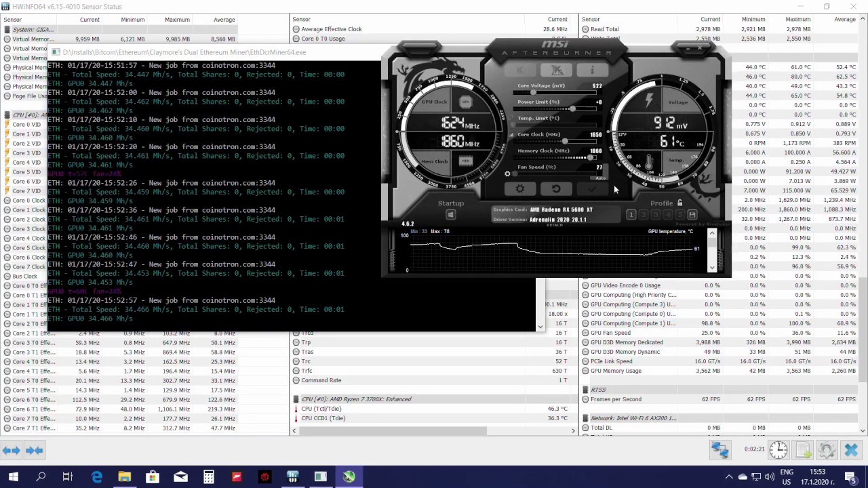Image resolution: width=868 pixels, height=488 pixels.
Task: Open fan speed gear settings icon
Action: click(x=507, y=174)
